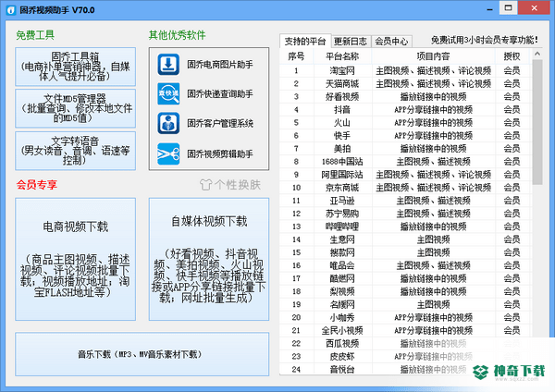Select the 美拍 row
This screenshot has width=555, height=392.
406,149
